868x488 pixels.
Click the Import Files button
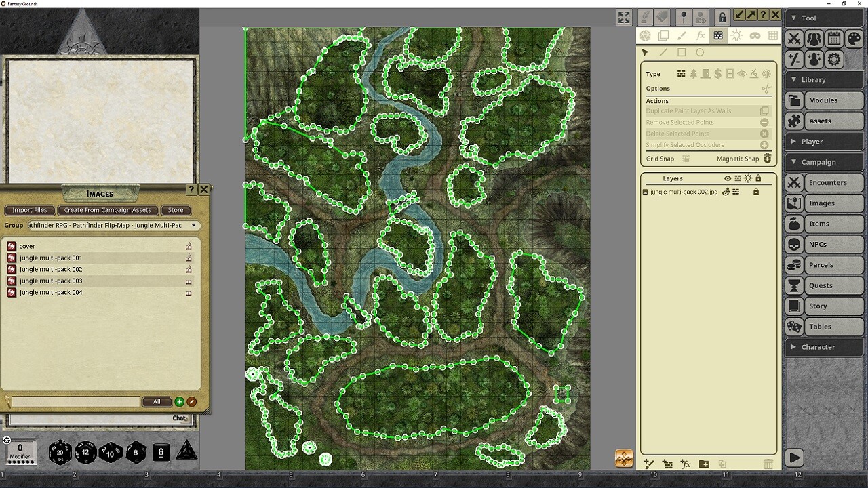click(x=29, y=210)
